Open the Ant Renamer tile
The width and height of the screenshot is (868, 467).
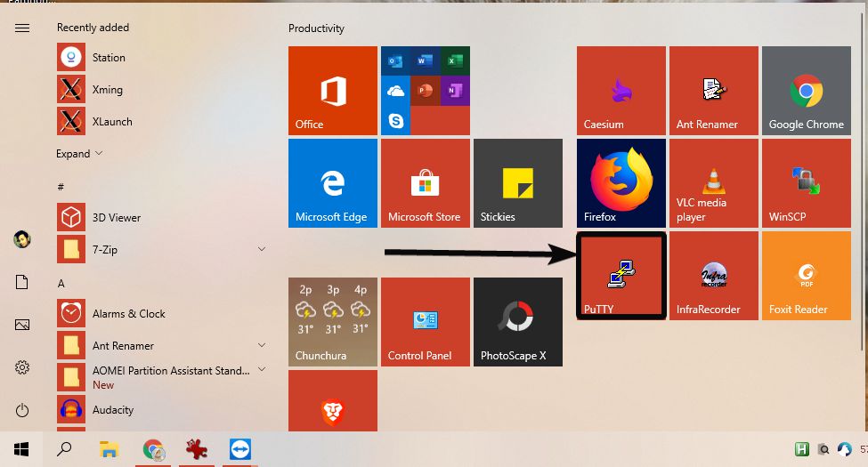point(714,91)
